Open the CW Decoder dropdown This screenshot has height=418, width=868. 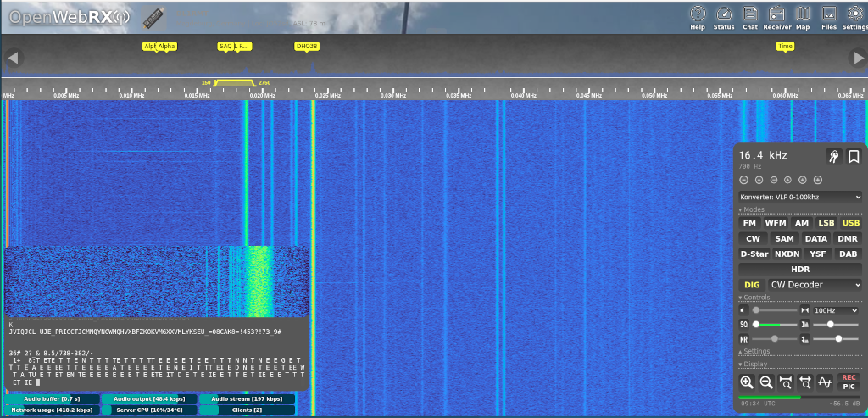814,285
